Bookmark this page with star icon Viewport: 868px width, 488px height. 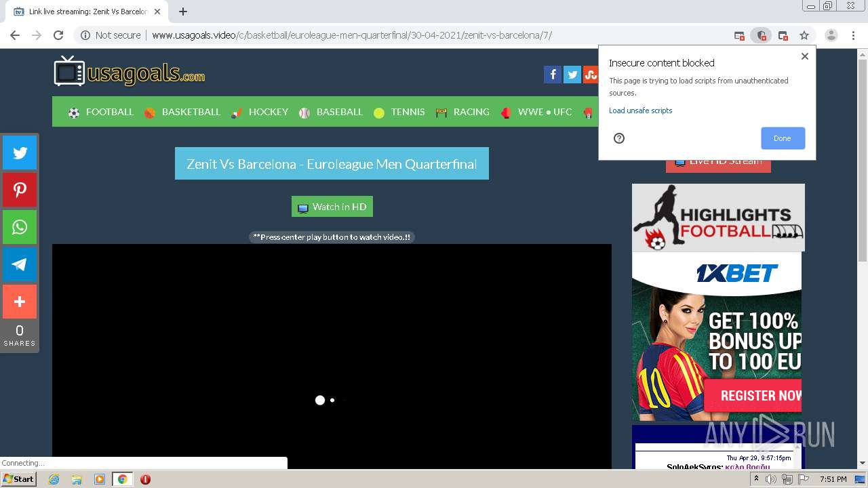coord(804,35)
